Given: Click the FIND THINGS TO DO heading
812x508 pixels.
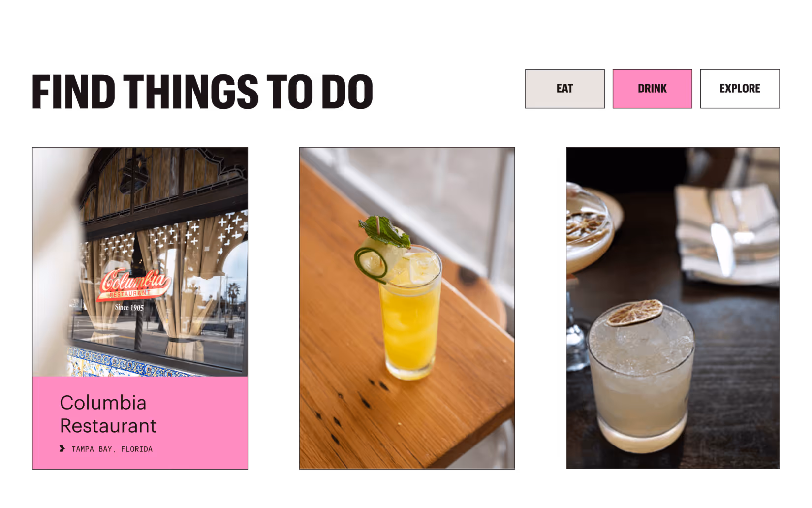Looking at the screenshot, I should coord(202,92).
